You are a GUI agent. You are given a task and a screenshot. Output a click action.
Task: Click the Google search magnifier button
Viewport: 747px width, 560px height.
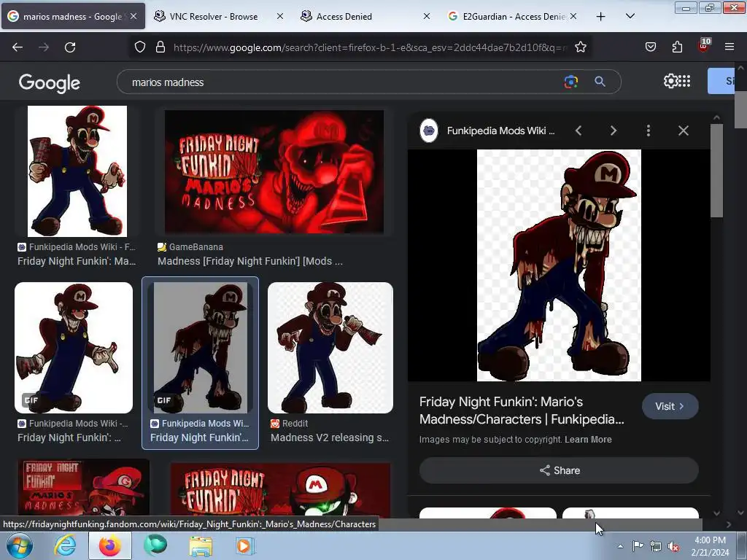click(600, 82)
